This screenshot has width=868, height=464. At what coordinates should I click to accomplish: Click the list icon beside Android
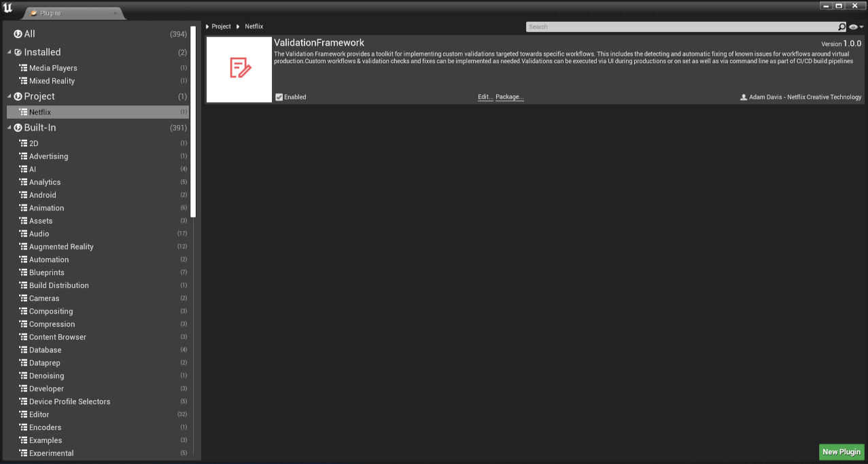coord(23,195)
